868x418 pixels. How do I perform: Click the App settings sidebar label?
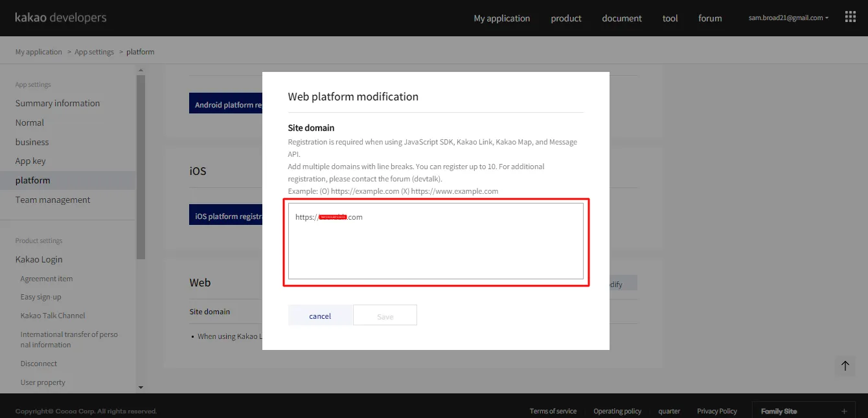33,85
